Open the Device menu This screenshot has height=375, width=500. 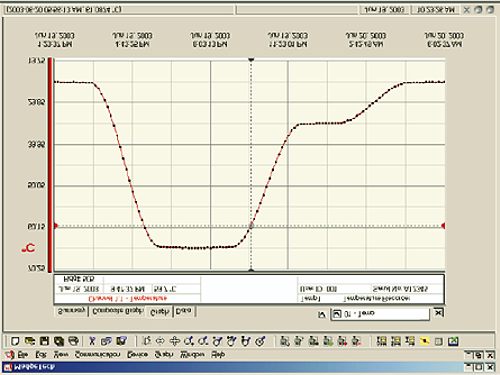[137, 355]
